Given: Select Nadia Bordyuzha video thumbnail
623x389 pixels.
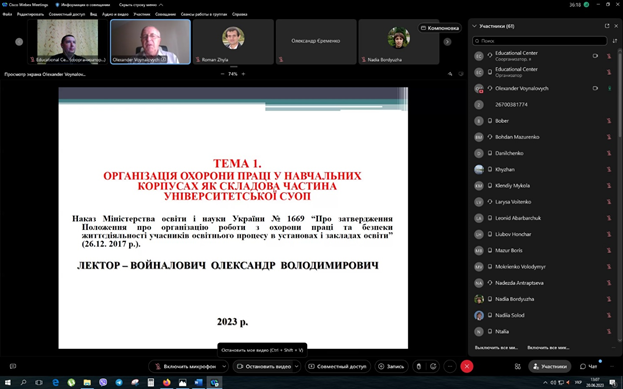Looking at the screenshot, I should coord(399,42).
